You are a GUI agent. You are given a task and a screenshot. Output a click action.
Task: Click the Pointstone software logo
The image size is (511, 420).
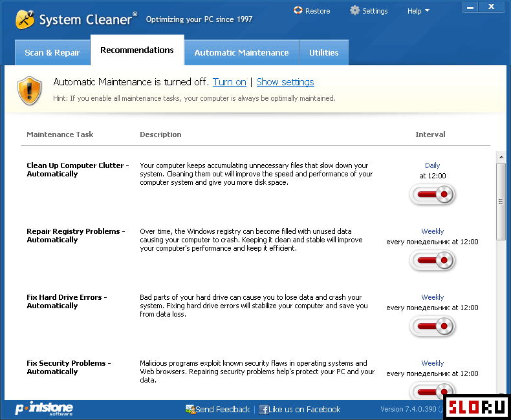(x=44, y=408)
